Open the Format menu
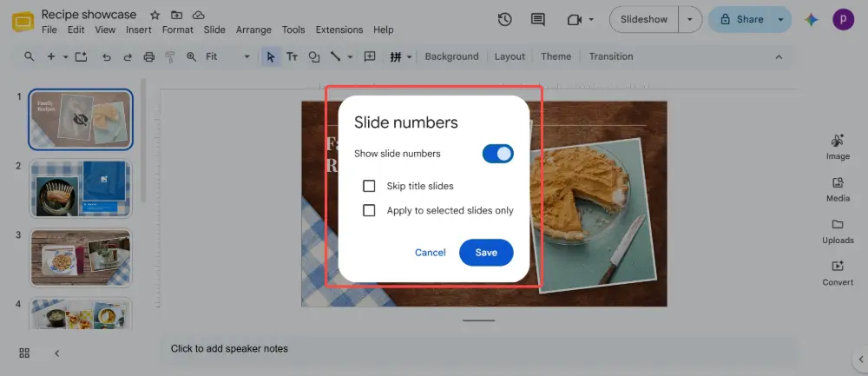Image resolution: width=868 pixels, height=376 pixels. pyautogui.click(x=178, y=30)
